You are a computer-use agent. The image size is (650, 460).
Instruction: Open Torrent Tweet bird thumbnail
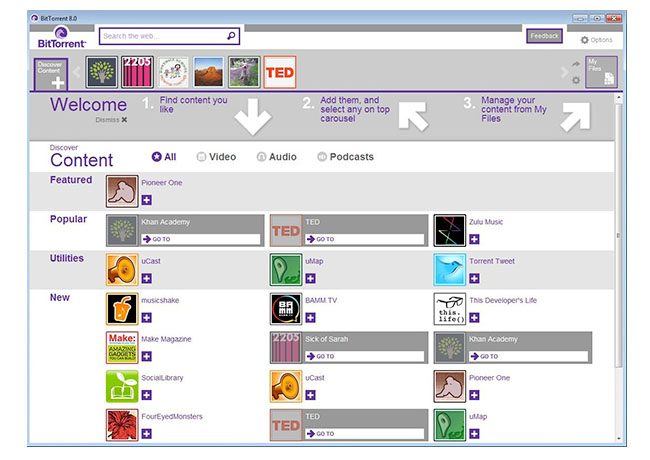[450, 270]
